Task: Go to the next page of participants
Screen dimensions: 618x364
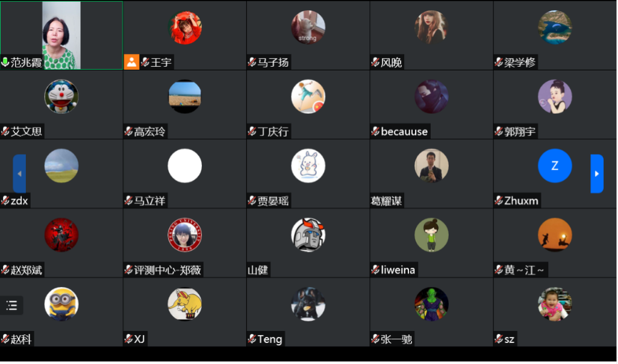Action: [597, 173]
